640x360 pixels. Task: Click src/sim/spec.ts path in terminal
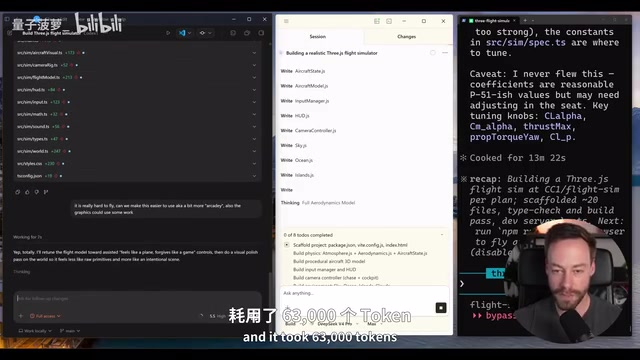[x=526, y=42]
